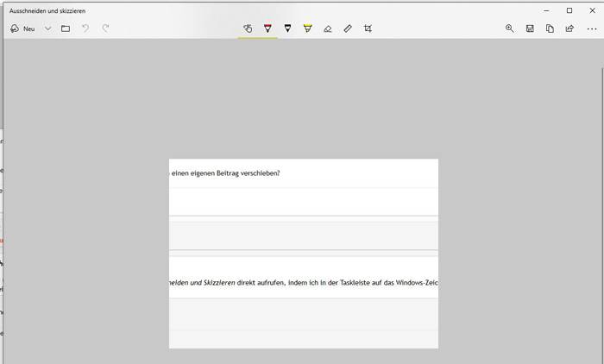Start a new snip with Neu

(22, 28)
